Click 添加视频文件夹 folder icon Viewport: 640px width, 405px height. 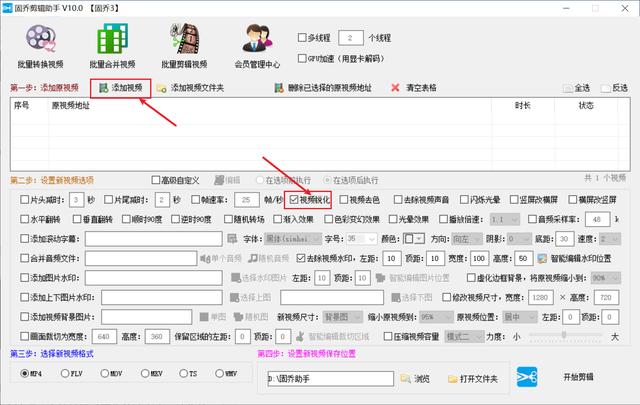(x=161, y=88)
